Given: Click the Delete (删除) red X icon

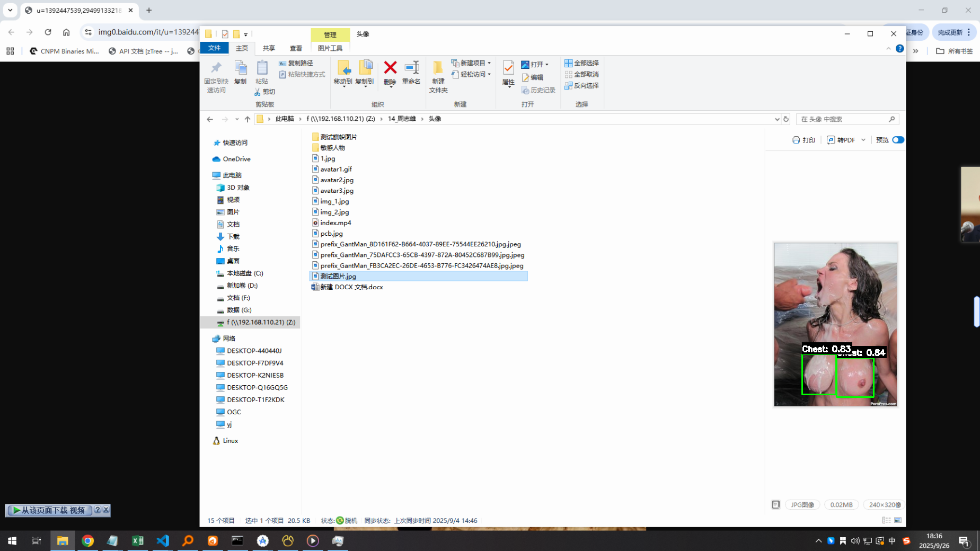Looking at the screenshot, I should 390,68.
